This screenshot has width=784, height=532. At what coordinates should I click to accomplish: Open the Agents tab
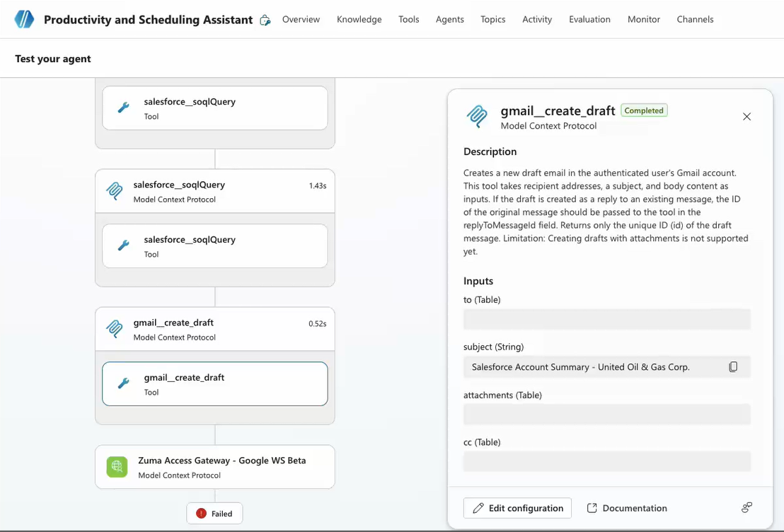click(449, 20)
